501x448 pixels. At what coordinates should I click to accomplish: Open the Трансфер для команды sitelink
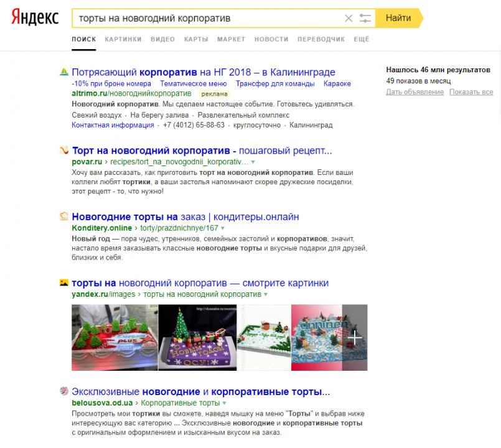pos(275,84)
